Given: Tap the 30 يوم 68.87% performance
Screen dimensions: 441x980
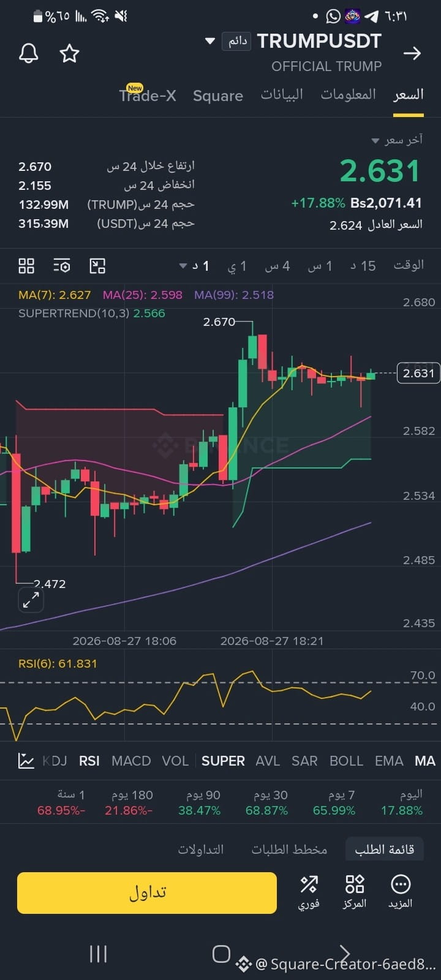Looking at the screenshot, I should (x=267, y=802).
